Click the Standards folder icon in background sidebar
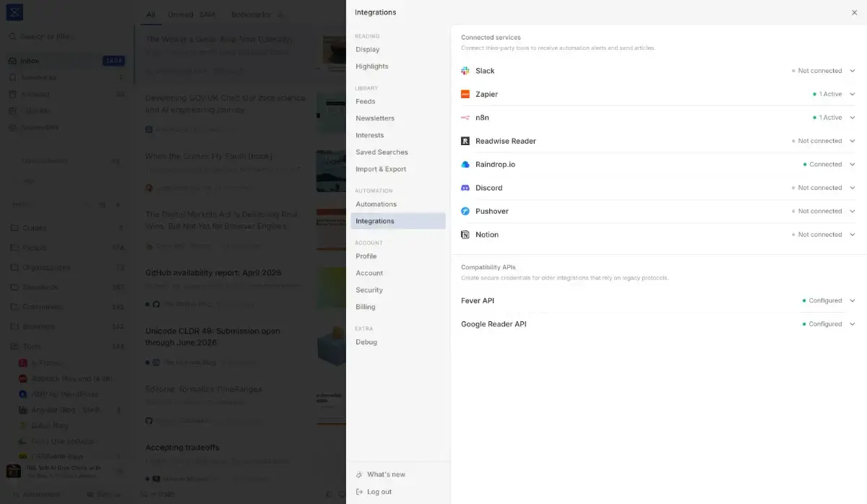The height and width of the screenshot is (504, 867). [14, 287]
